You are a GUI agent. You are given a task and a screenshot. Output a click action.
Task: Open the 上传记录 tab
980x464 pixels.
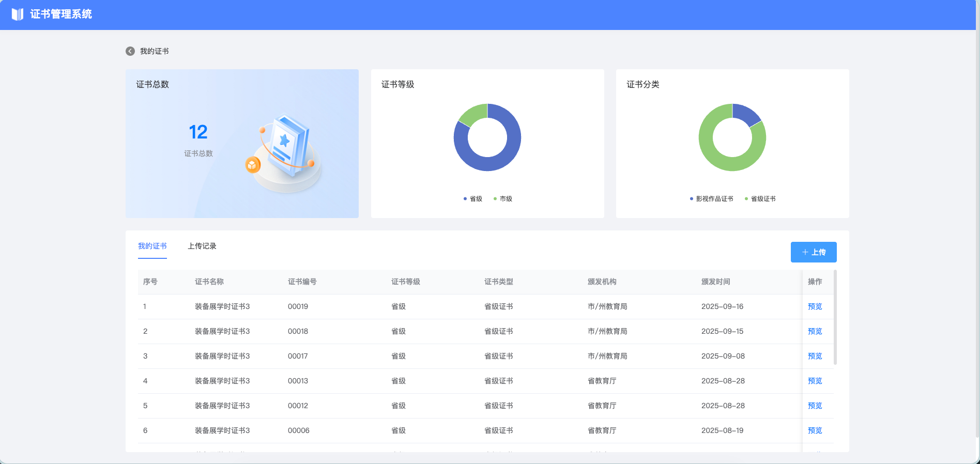pyautogui.click(x=202, y=246)
